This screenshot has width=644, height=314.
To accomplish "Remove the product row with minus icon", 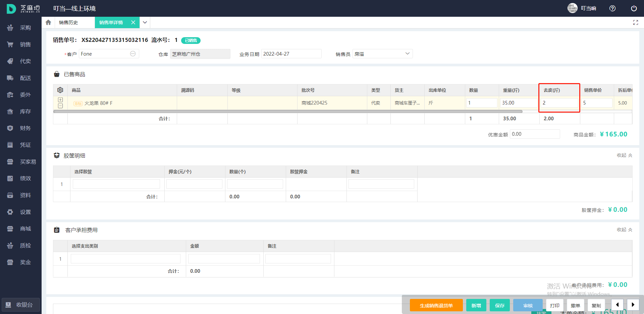I will (x=60, y=106).
